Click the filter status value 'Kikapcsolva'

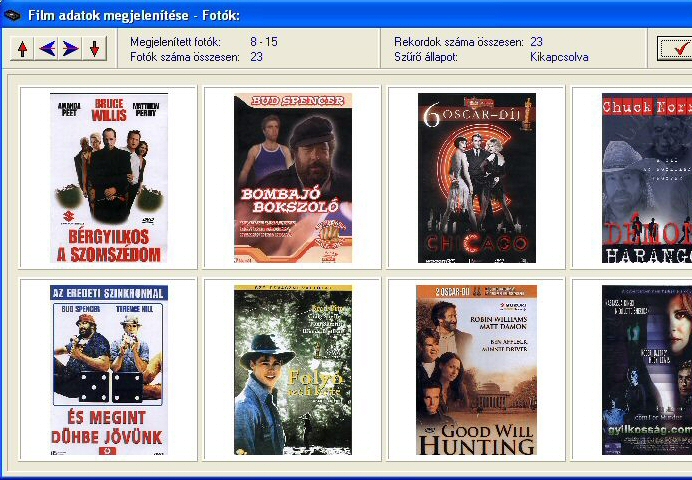559,57
